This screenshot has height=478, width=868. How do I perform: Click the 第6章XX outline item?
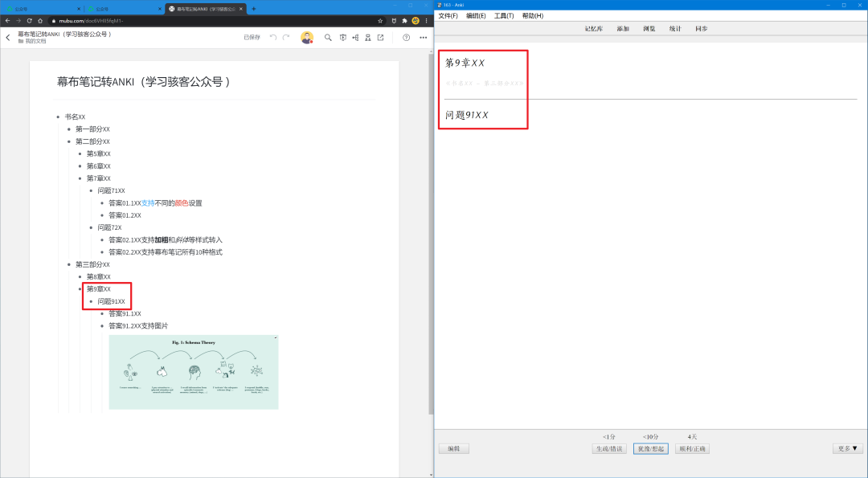pyautogui.click(x=99, y=166)
